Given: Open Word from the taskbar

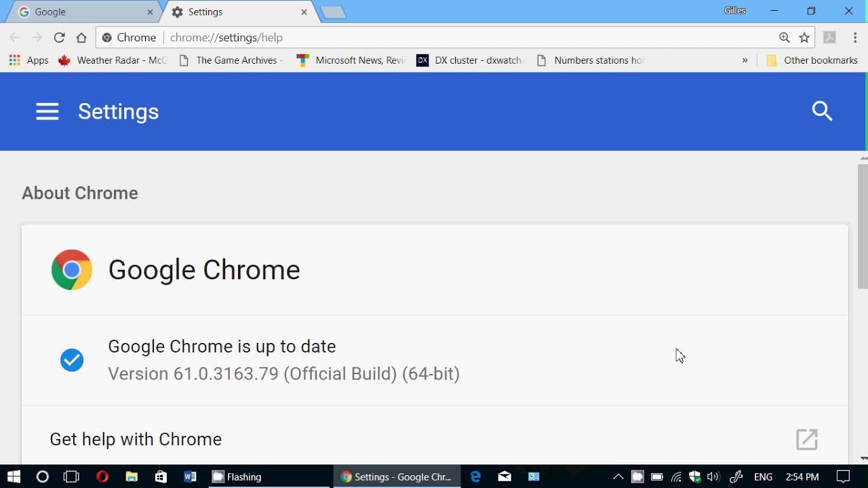Looking at the screenshot, I should pos(190,477).
